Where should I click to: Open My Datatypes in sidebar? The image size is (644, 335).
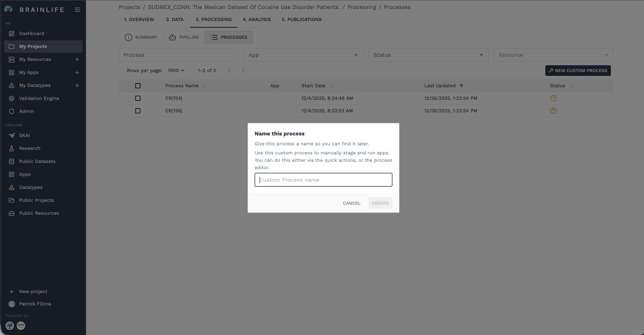tap(35, 85)
